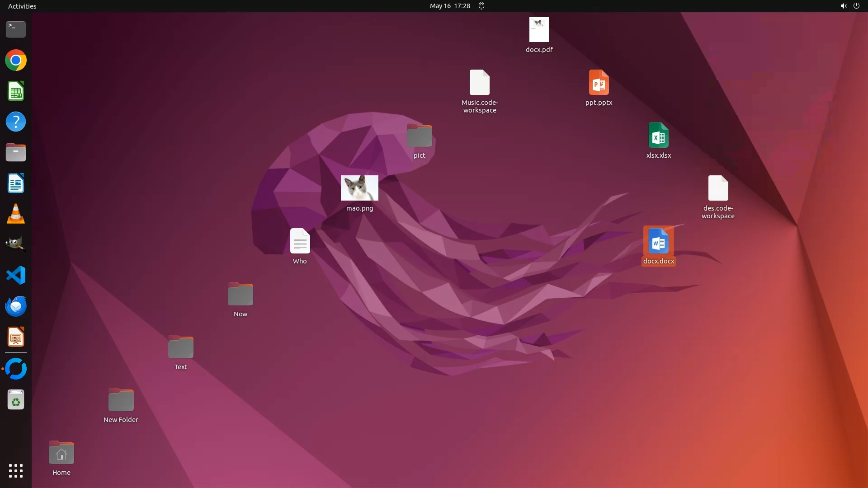868x488 pixels.
Task: Launch Google Chrome from the dock
Action: (x=16, y=61)
